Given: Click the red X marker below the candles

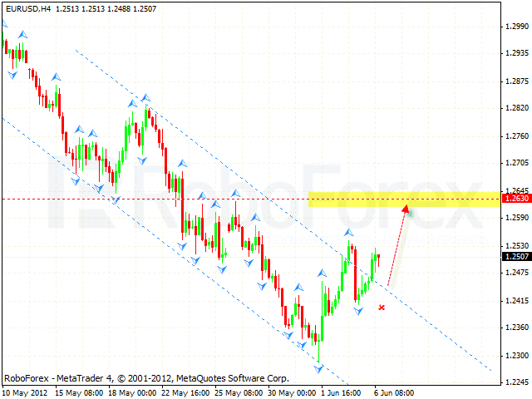Looking at the screenshot, I should (382, 308).
